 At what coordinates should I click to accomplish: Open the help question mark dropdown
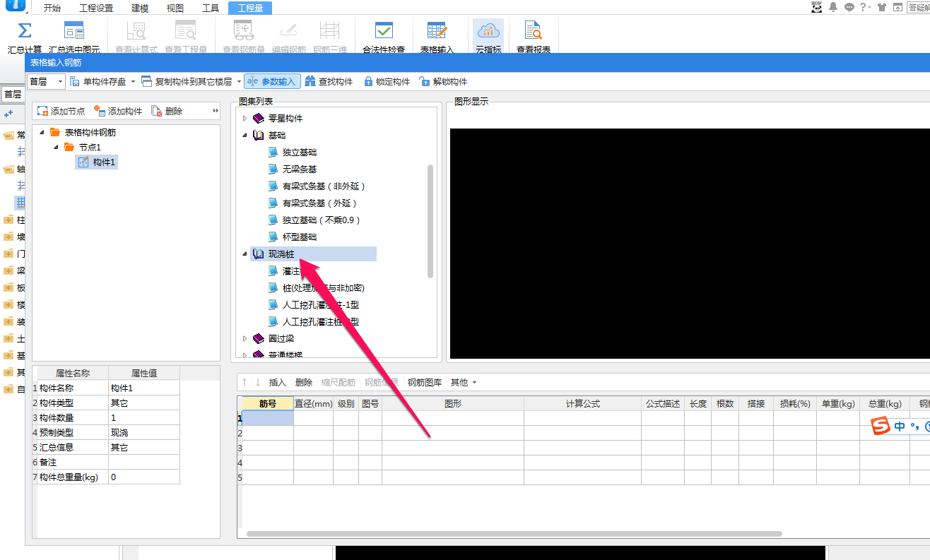(865, 7)
